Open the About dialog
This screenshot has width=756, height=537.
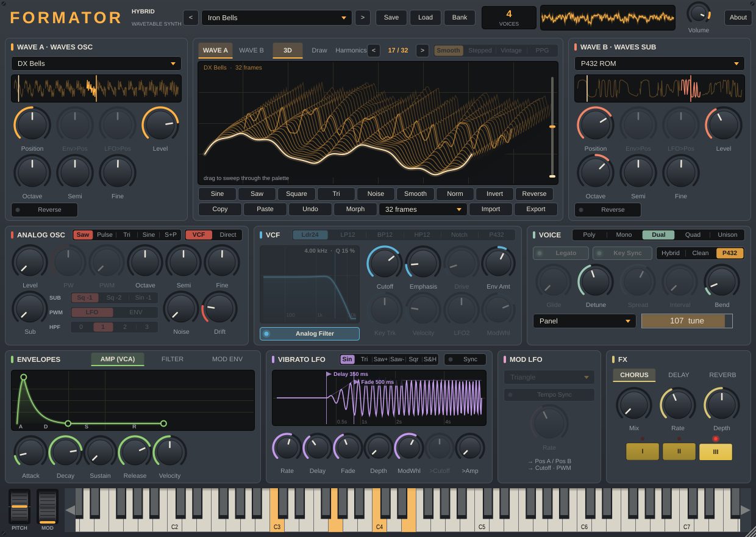(x=738, y=18)
